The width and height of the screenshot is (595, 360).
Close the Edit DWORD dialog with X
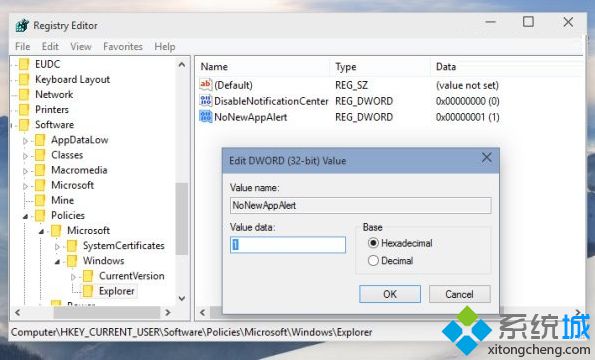pyautogui.click(x=486, y=158)
